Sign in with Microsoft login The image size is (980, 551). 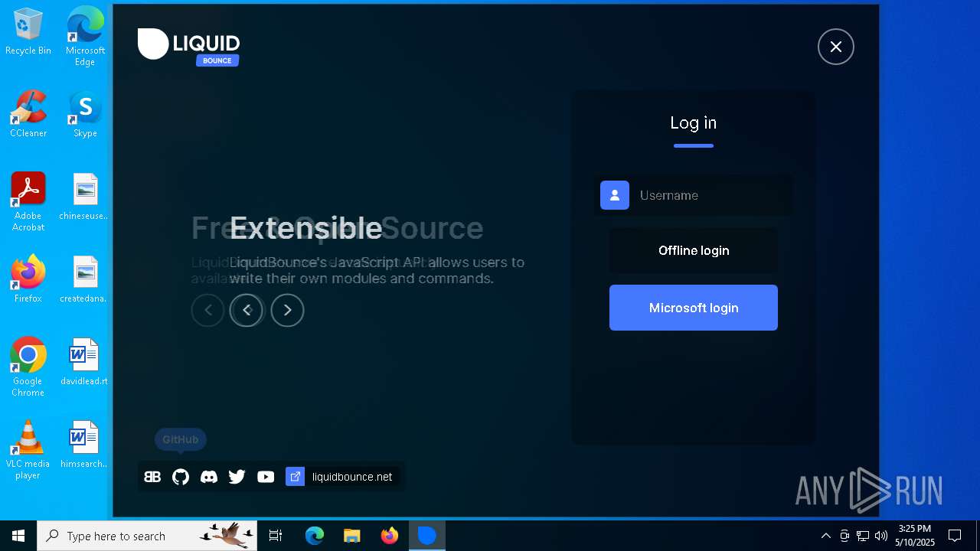point(694,308)
